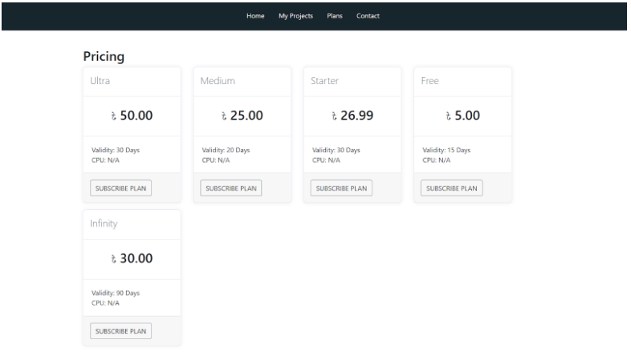Open the Plans nav item
Screen dimensions: 631x364
click(335, 16)
